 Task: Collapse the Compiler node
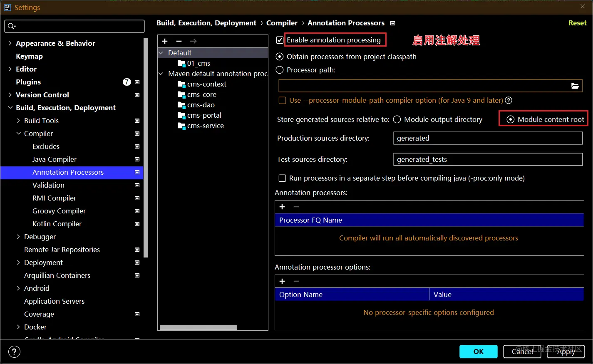(x=18, y=134)
